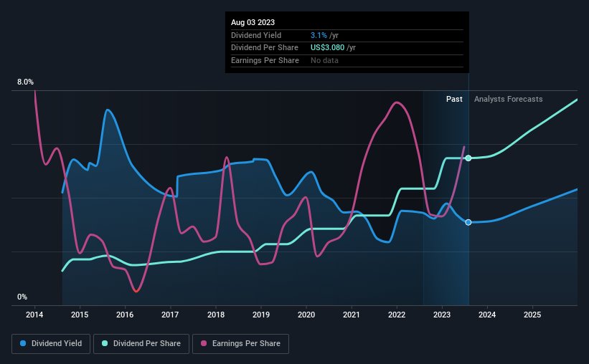Select the blue data point marker at Aug 2023
This screenshot has height=364, width=589.
(x=468, y=223)
